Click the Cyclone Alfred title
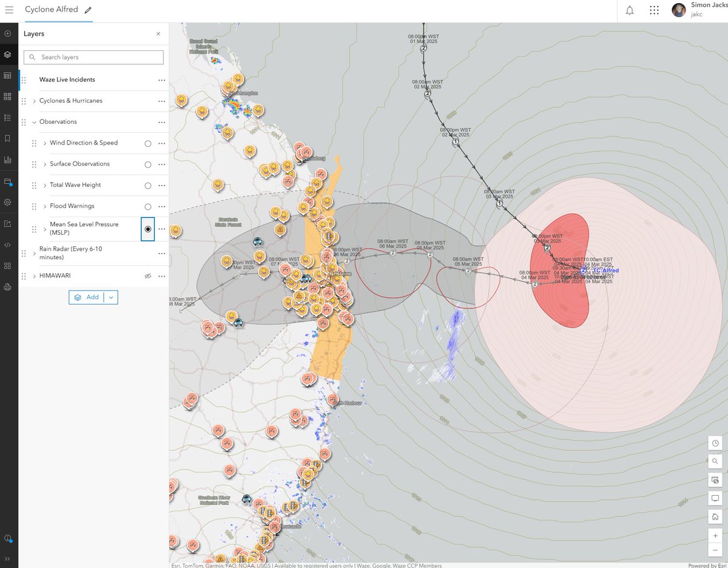 pyautogui.click(x=52, y=10)
